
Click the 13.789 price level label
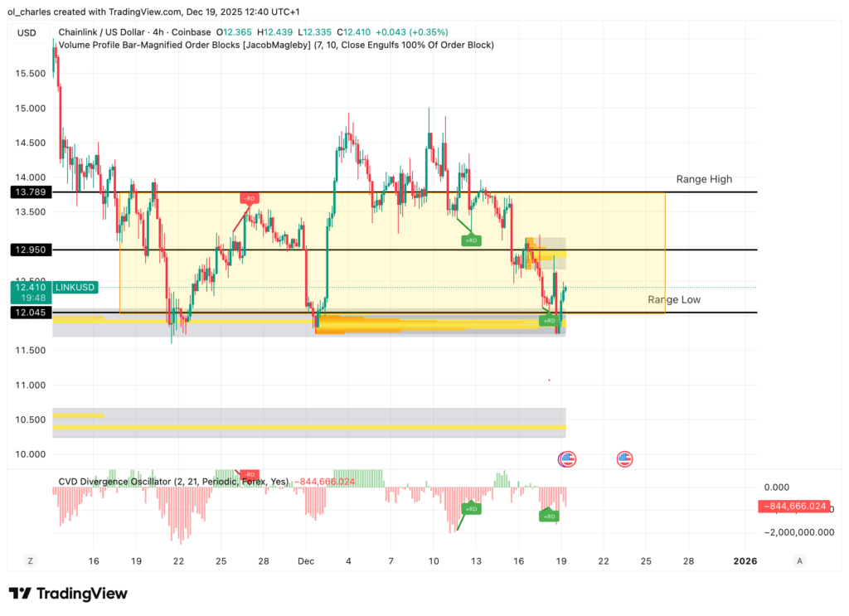(31, 192)
